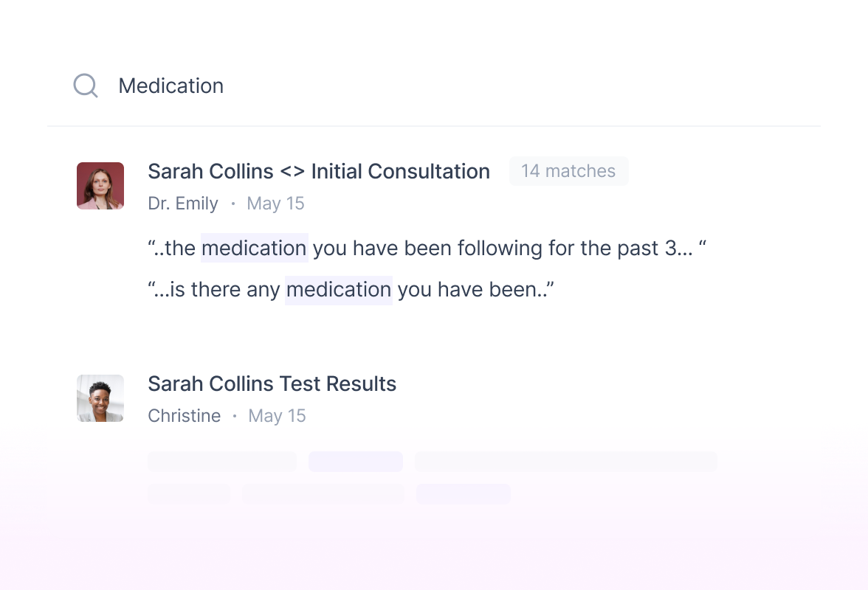The height and width of the screenshot is (590, 868).
Task: Click the purple placeholder highlight in first skeleton row
Action: click(x=356, y=462)
